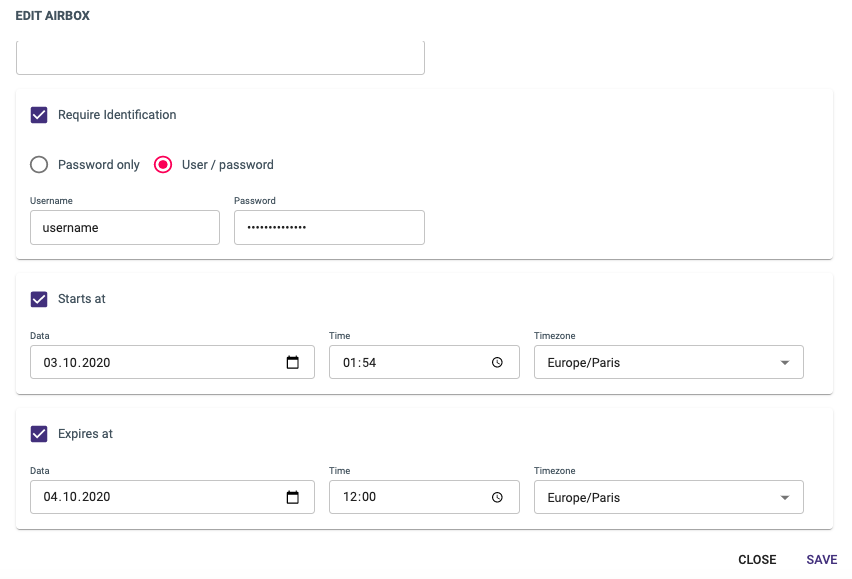Choose User / password radio option
Viewport: 852px width, 579px height.
click(x=163, y=165)
